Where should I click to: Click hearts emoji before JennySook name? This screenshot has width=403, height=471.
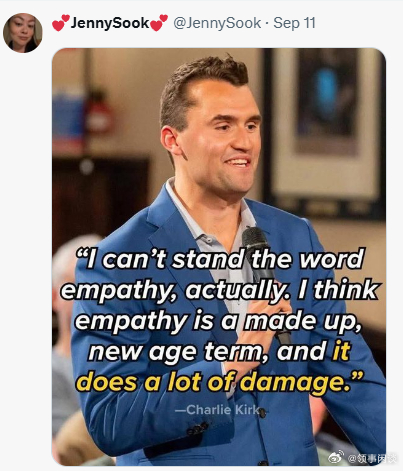point(61,23)
